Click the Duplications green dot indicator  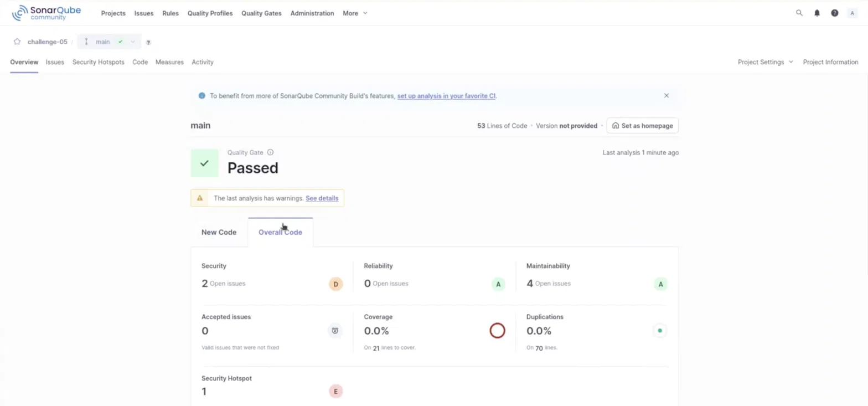tap(660, 331)
